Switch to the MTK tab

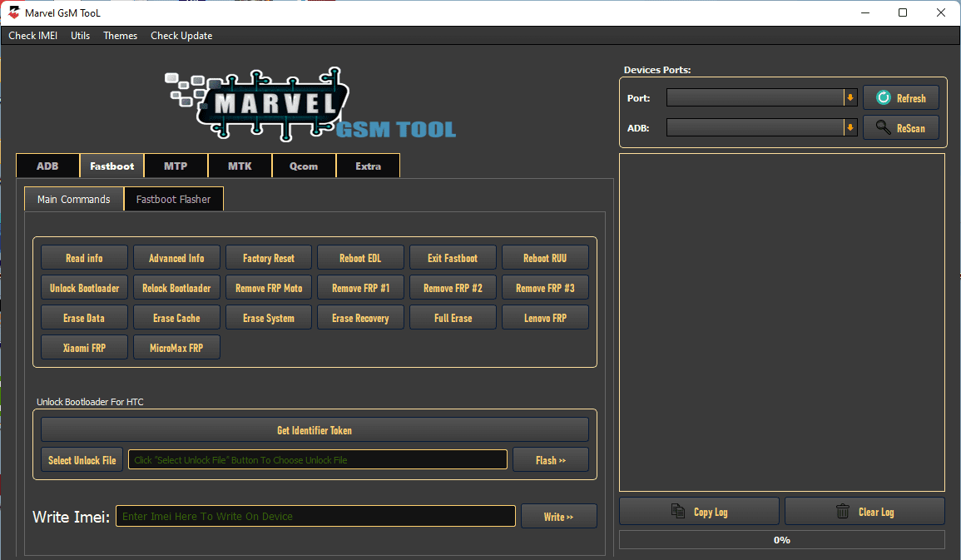tap(240, 166)
